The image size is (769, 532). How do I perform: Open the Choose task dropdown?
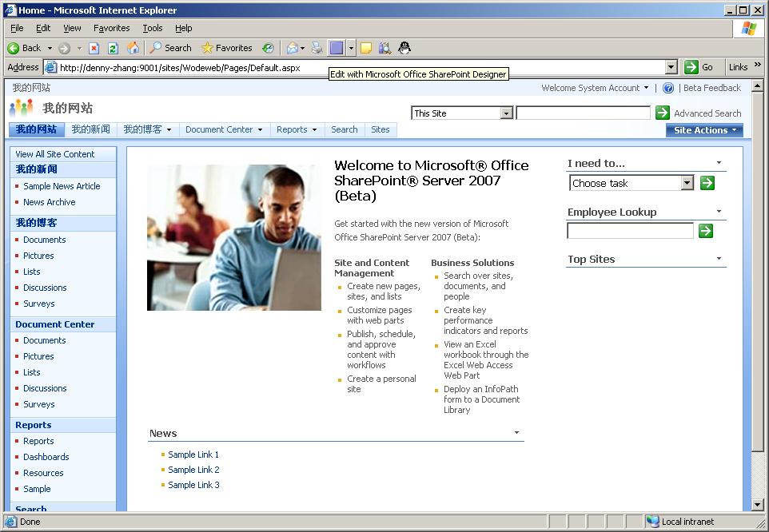(x=687, y=183)
